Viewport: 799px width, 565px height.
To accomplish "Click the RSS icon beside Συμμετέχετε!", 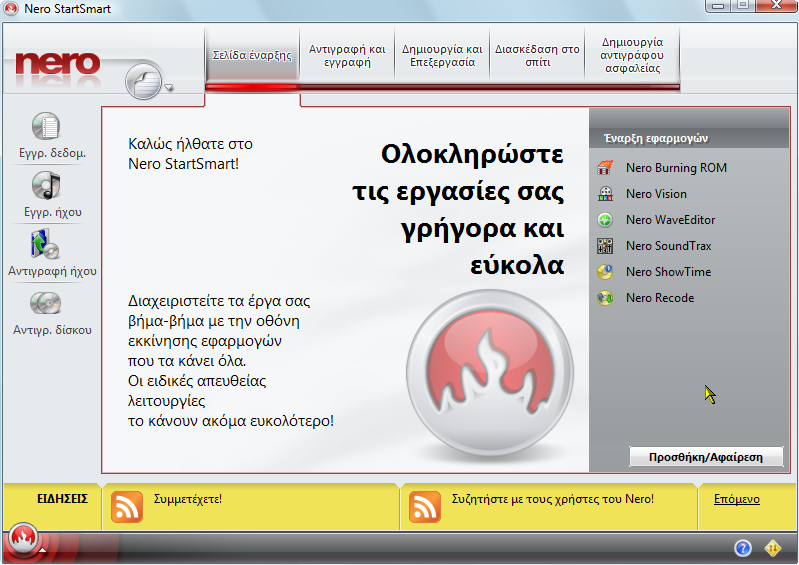I will (x=126, y=507).
